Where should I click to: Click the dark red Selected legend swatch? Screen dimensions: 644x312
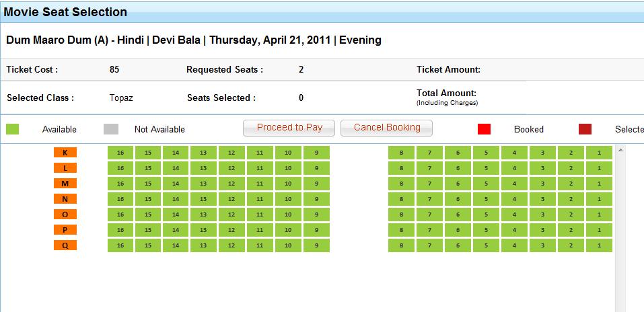(x=585, y=129)
